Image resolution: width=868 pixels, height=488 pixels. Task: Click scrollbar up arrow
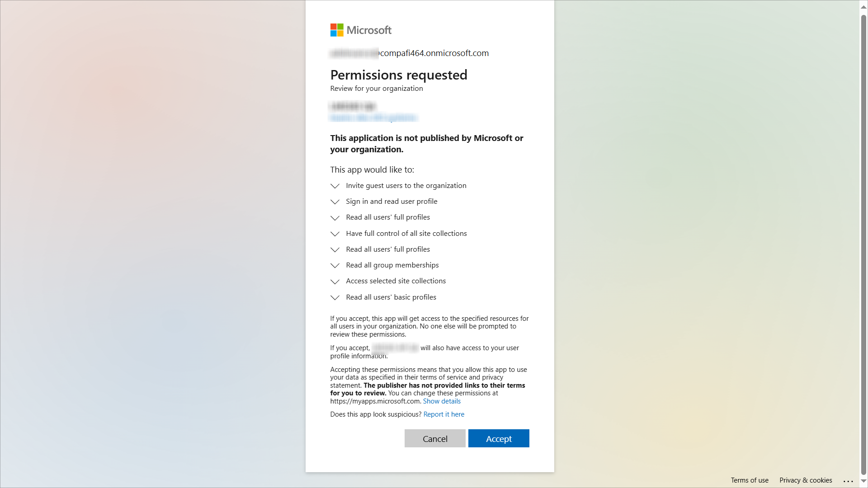click(x=863, y=7)
